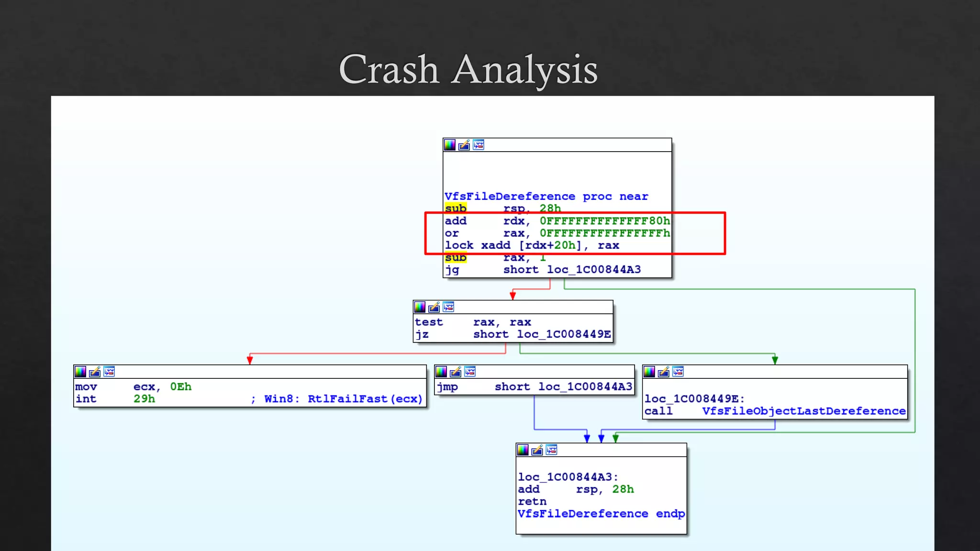
Task: Click pencil edit icon in VfsFileDereference proc node
Action: 464,145
